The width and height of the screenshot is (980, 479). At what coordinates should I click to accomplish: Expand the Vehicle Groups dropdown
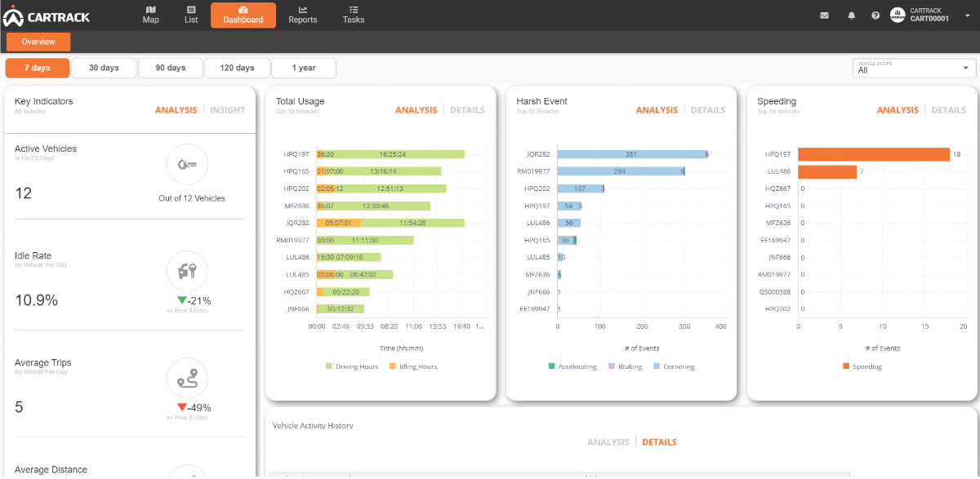(914, 68)
